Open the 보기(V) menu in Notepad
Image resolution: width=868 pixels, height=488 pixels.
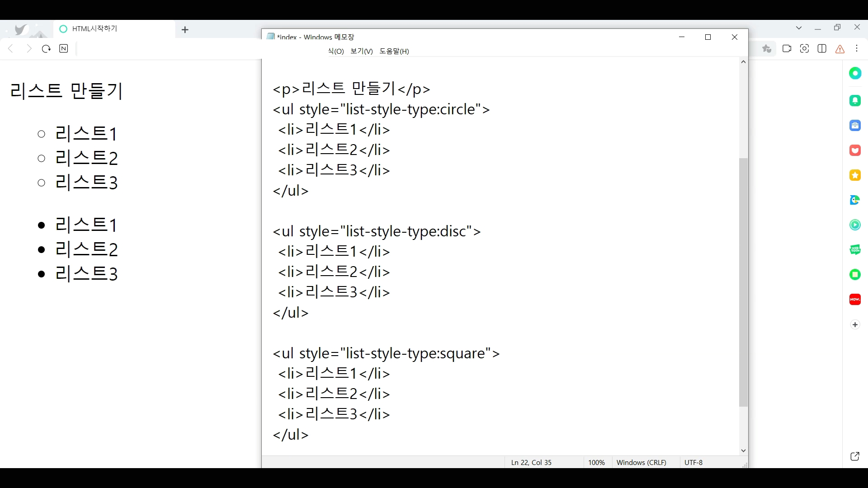pyautogui.click(x=361, y=51)
